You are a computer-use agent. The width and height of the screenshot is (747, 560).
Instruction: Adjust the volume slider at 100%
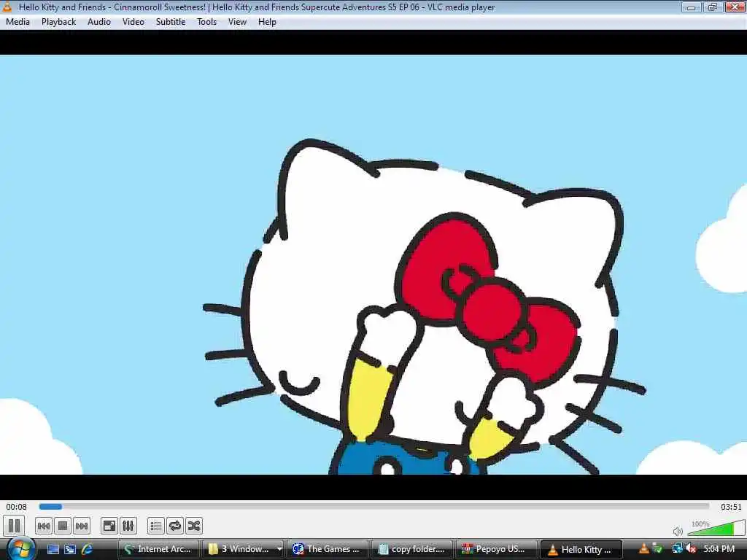[716, 528]
